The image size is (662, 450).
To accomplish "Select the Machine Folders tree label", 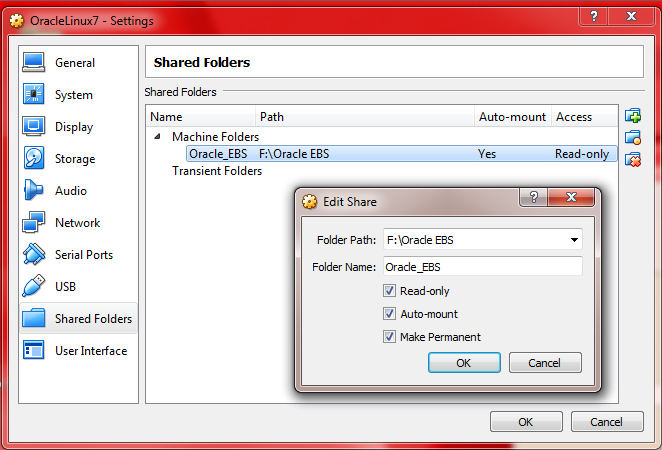I will [x=215, y=137].
